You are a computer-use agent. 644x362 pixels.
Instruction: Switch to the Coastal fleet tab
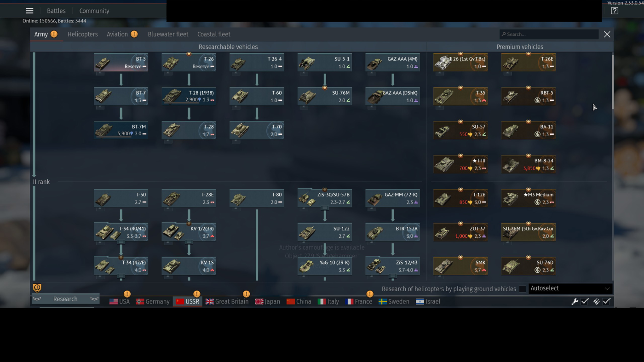[214, 34]
